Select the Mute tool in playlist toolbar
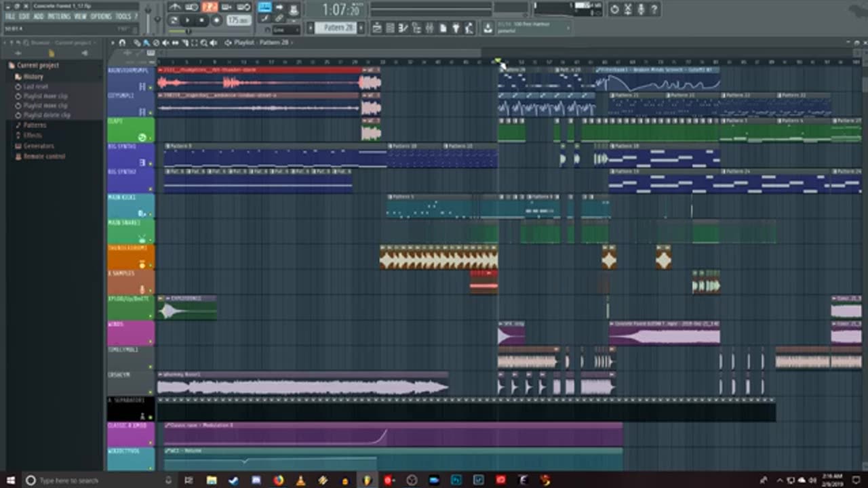The image size is (868, 488). (x=165, y=42)
